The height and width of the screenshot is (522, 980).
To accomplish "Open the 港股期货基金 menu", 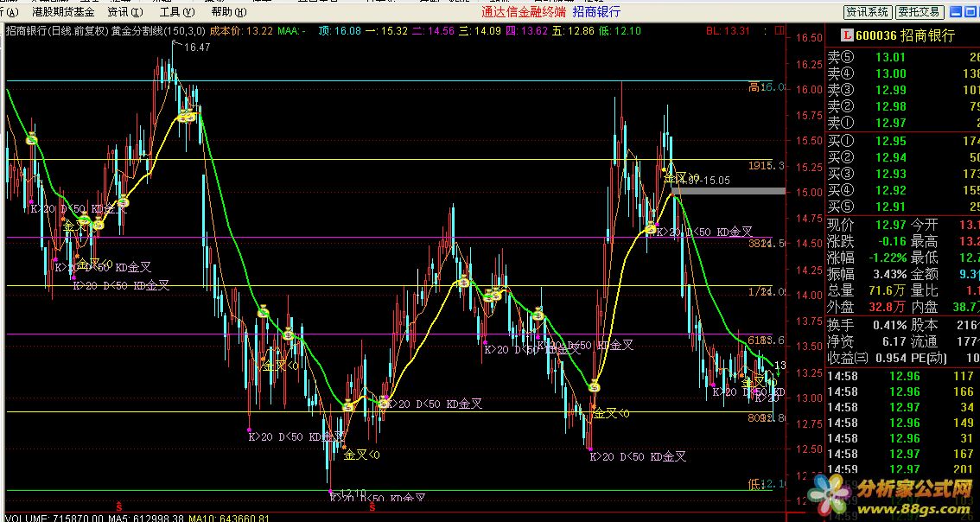I will pyautogui.click(x=64, y=12).
